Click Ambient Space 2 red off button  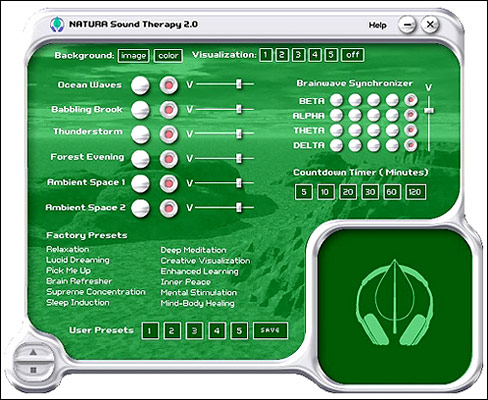tap(169, 208)
